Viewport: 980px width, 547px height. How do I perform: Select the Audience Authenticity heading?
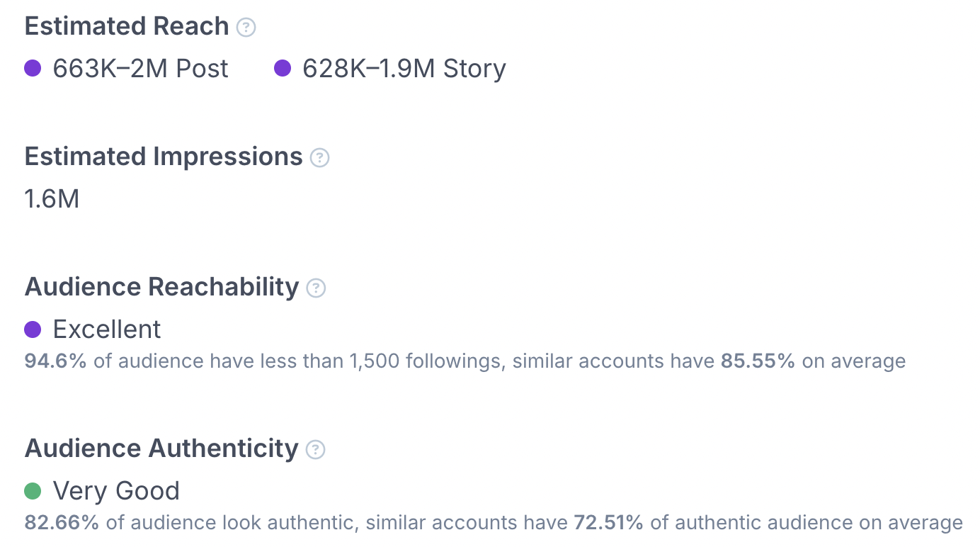point(161,449)
